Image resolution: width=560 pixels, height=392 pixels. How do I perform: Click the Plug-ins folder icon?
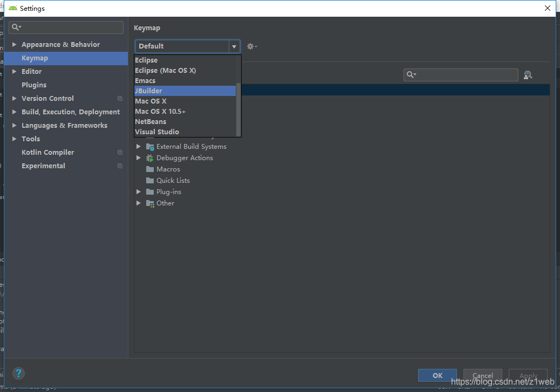(150, 192)
